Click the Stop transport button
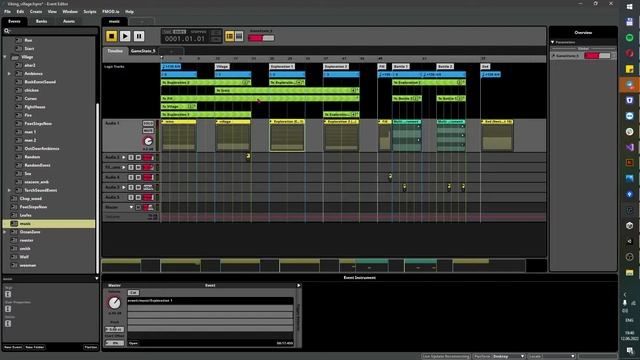The width and height of the screenshot is (640, 360). point(111,36)
